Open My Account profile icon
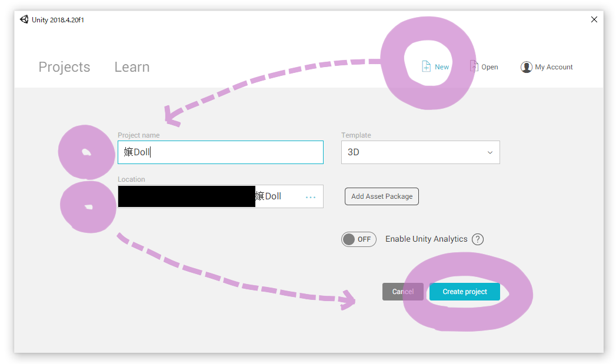 [527, 67]
